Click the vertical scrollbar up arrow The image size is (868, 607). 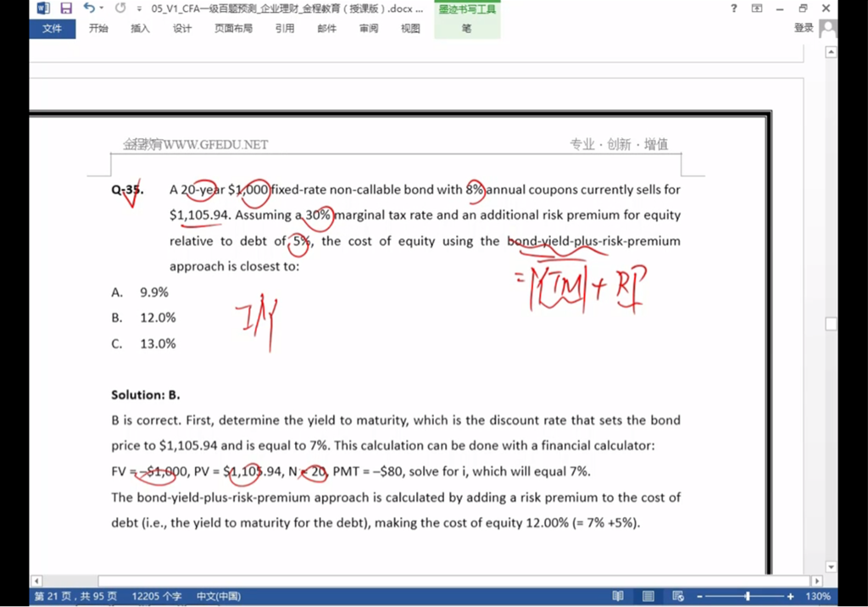(x=831, y=52)
